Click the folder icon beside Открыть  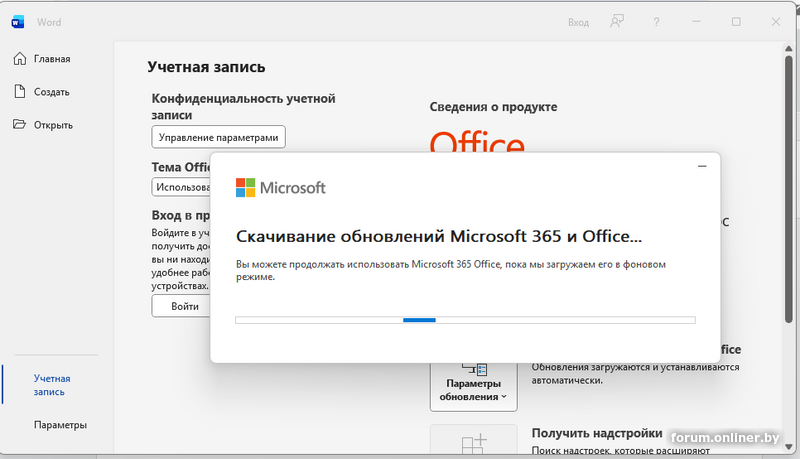tap(19, 124)
